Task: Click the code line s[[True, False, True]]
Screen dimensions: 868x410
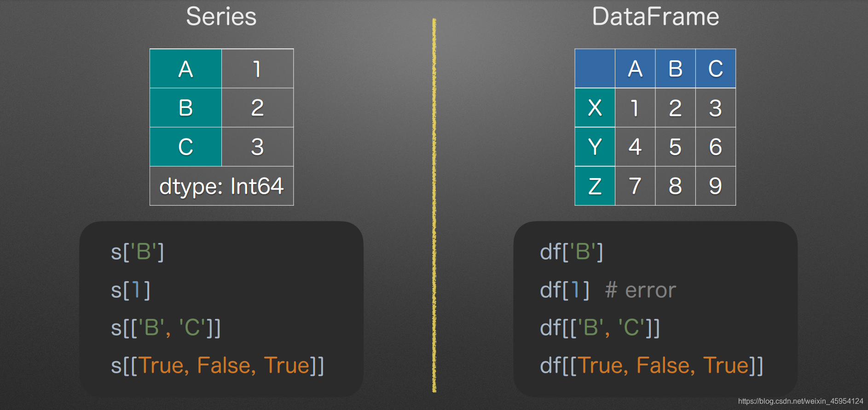Action: tap(217, 366)
